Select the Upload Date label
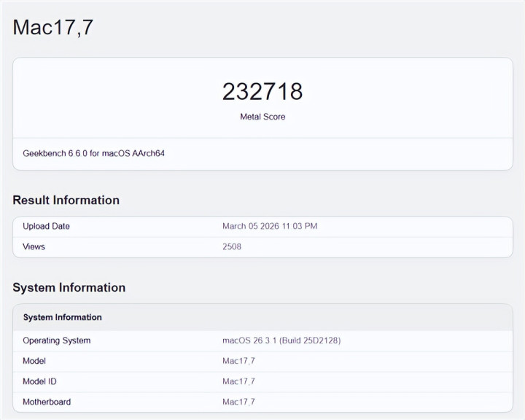Viewport: 525px width, 420px height. tap(46, 226)
